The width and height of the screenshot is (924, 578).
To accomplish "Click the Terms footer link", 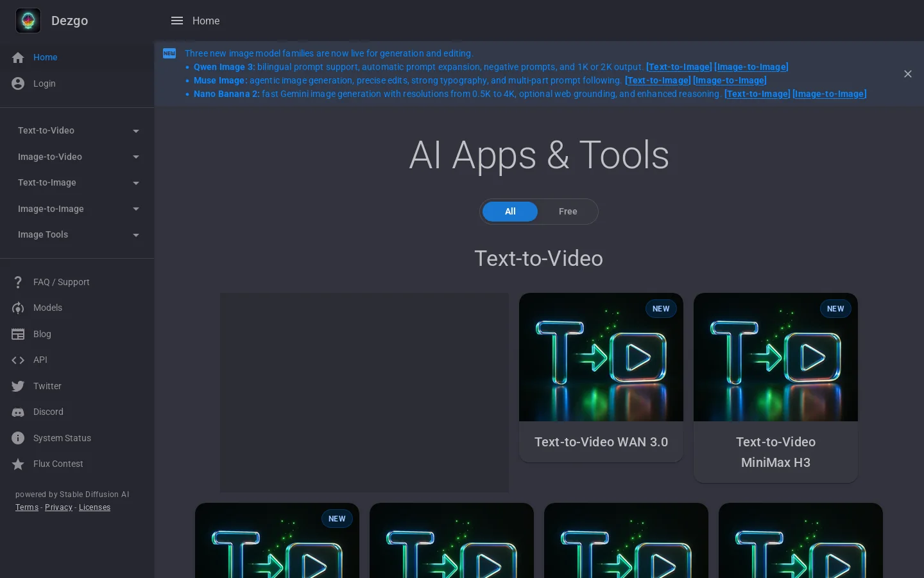I will (27, 507).
